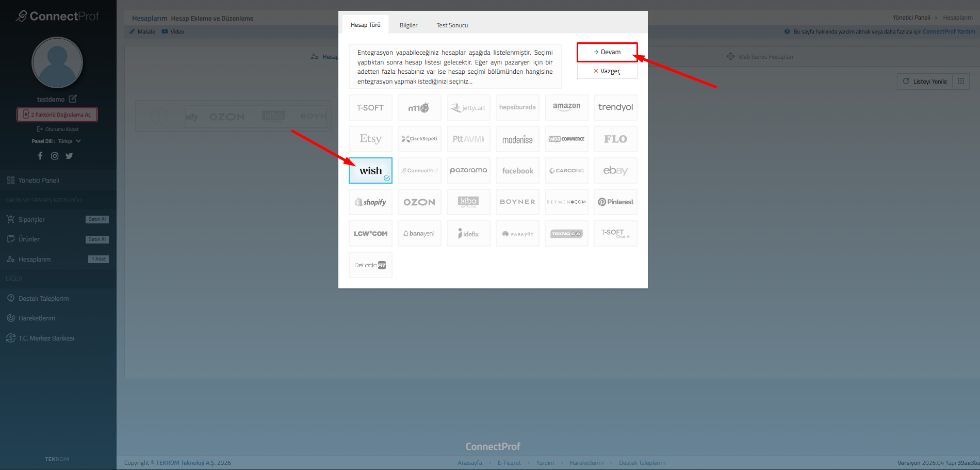The height and width of the screenshot is (470, 980).
Task: Click the Vazgeç cancel button
Action: [607, 71]
